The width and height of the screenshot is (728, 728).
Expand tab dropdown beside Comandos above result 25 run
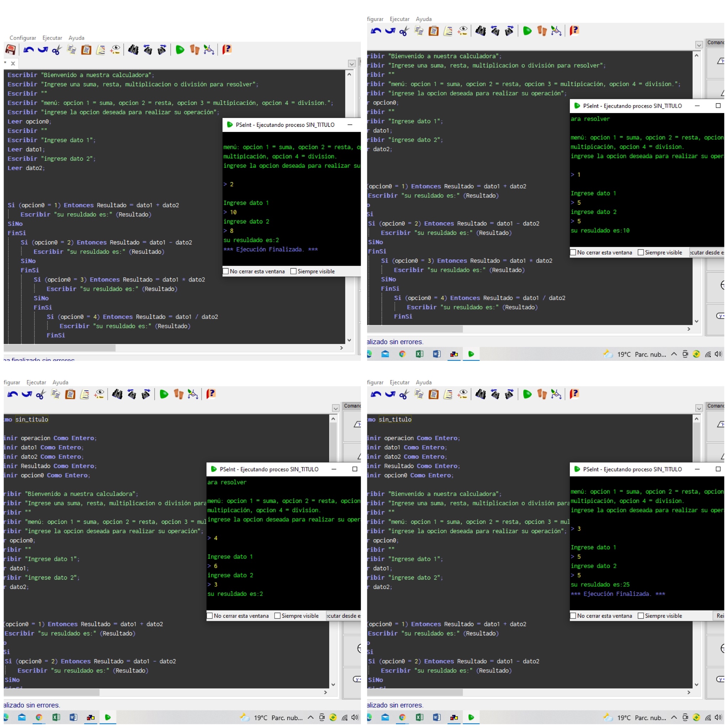698,408
